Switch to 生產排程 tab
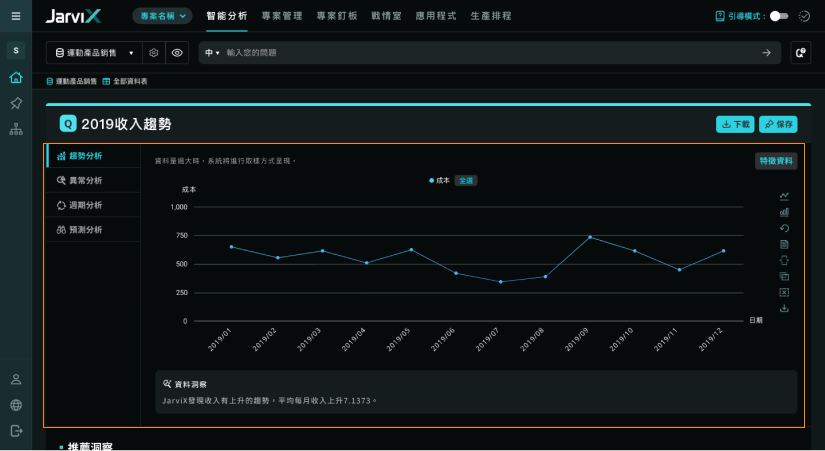This screenshot has width=825, height=451. 491,16
